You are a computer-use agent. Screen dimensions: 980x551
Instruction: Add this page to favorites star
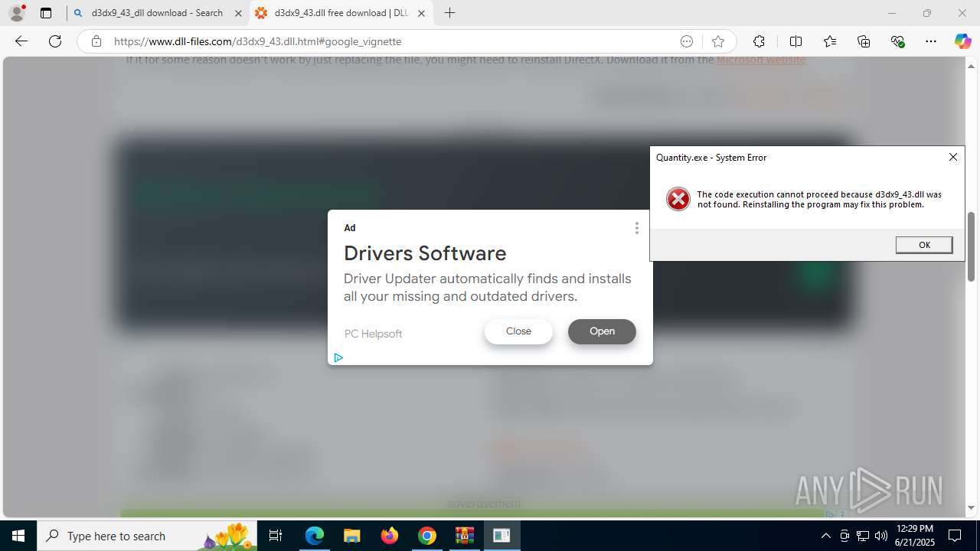click(717, 41)
